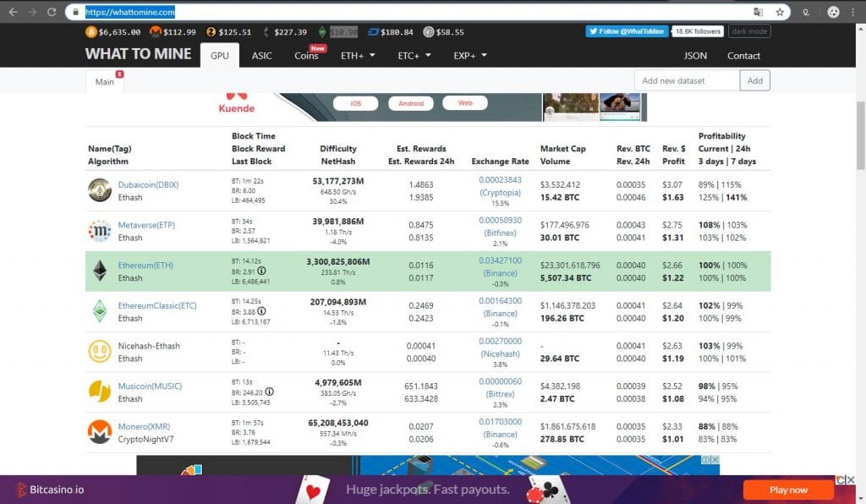
Task: Go back with the browser back arrow
Action: (x=14, y=12)
